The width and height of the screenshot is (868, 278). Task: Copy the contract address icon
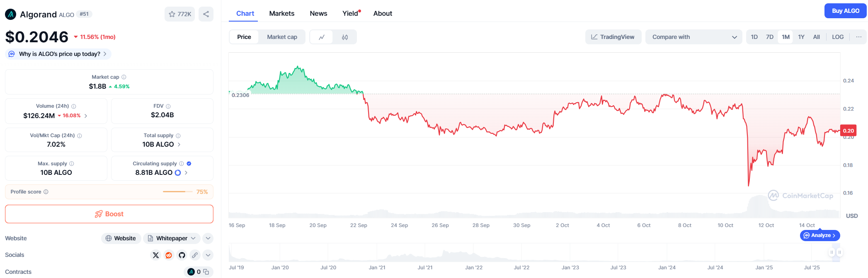click(x=206, y=272)
